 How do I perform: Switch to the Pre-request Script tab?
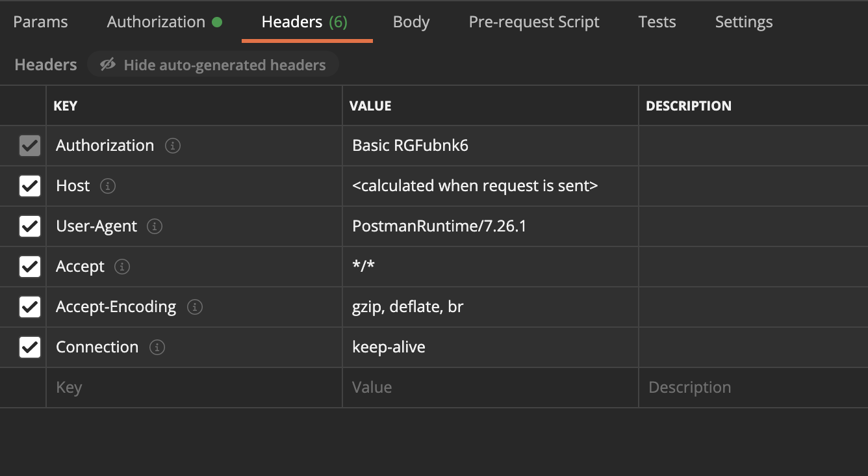533,21
